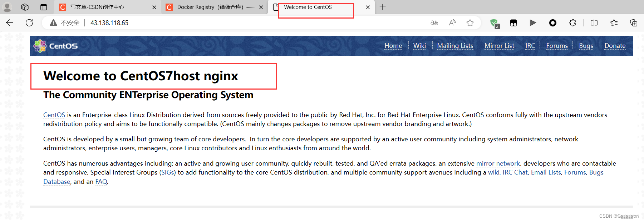Follow the mirror network link
The image size is (644, 222).
pos(498,163)
